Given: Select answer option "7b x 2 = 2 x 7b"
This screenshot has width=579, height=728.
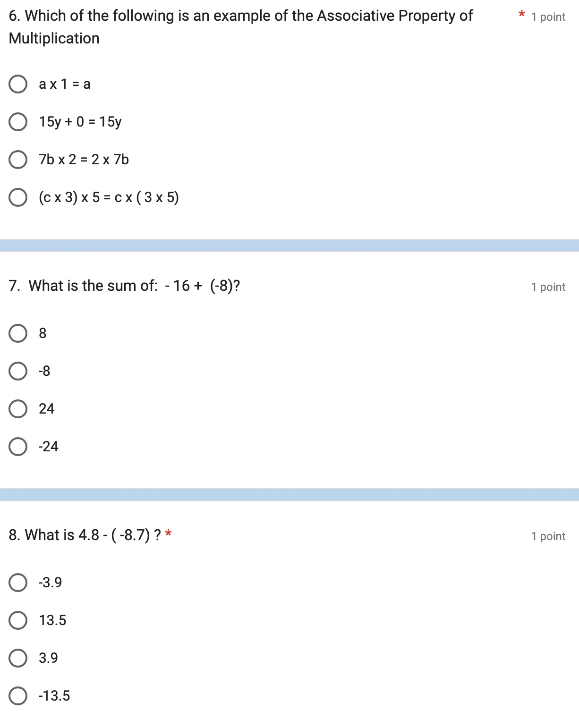Looking at the screenshot, I should (x=18, y=159).
